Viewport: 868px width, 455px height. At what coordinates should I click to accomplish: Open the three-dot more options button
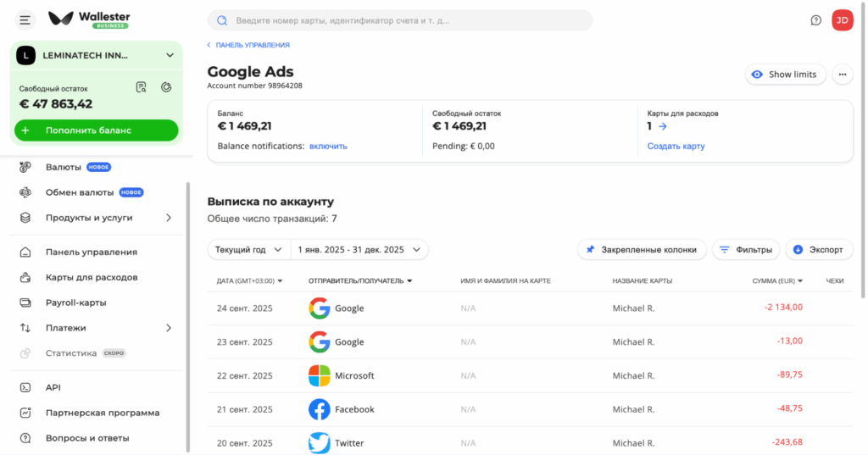[x=842, y=75]
